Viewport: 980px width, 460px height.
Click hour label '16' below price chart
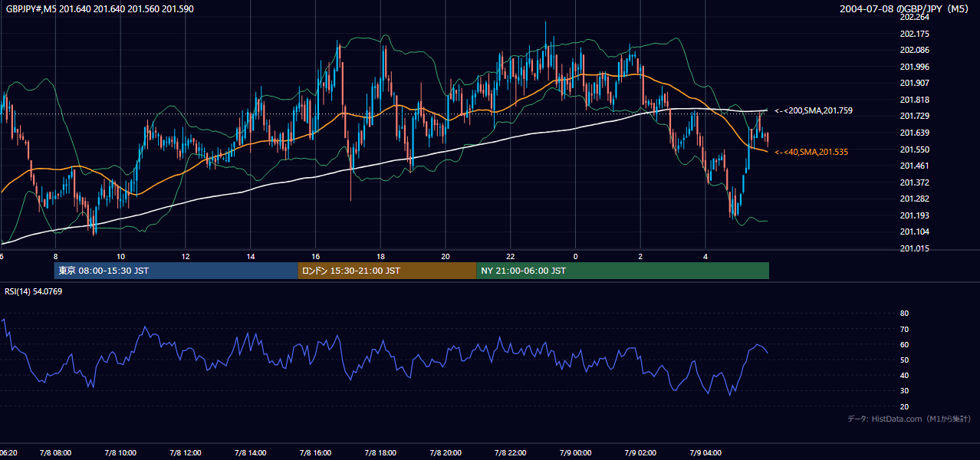click(315, 256)
